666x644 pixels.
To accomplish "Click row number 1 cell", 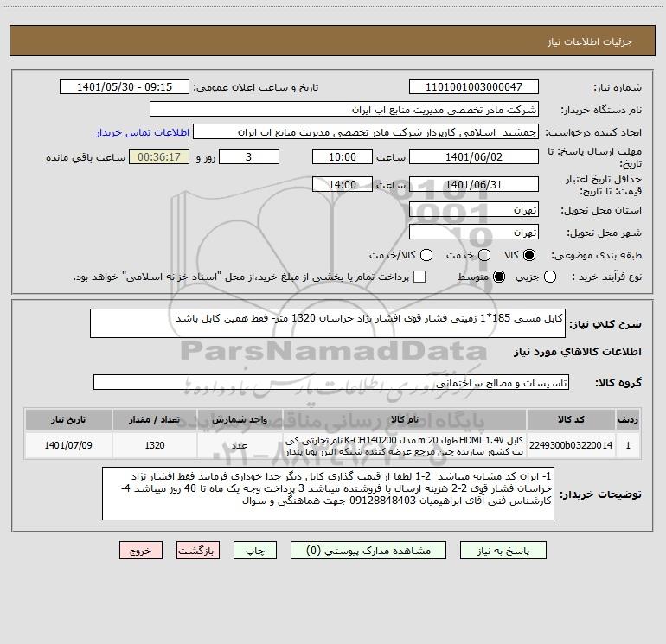I will tap(628, 445).
